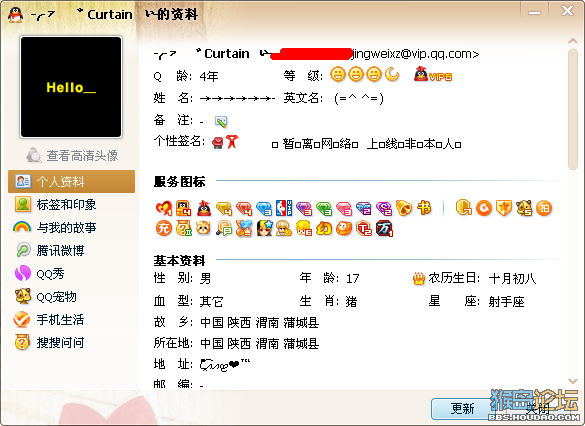This screenshot has height=426, width=585.
Task: Click the red penguin VIP member icon
Action: (204, 208)
